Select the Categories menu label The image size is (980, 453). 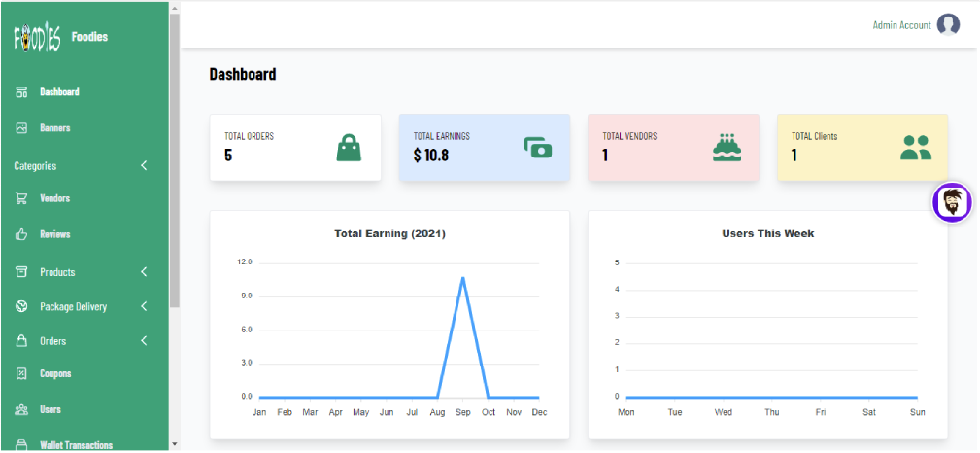coord(35,166)
